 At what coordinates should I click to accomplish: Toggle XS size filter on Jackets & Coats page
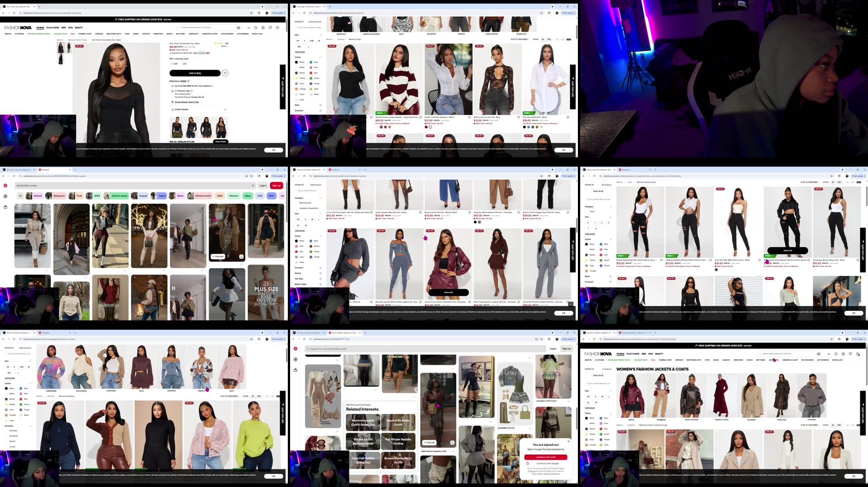click(x=588, y=396)
